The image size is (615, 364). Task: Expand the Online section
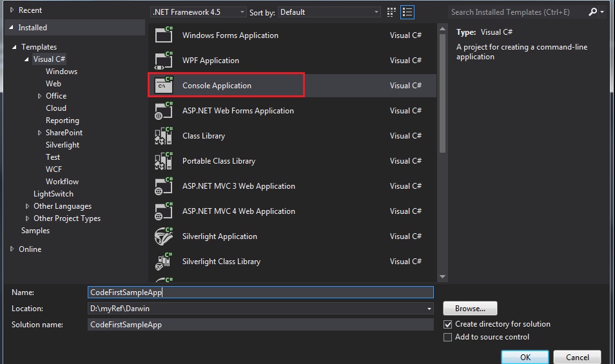[x=12, y=249]
